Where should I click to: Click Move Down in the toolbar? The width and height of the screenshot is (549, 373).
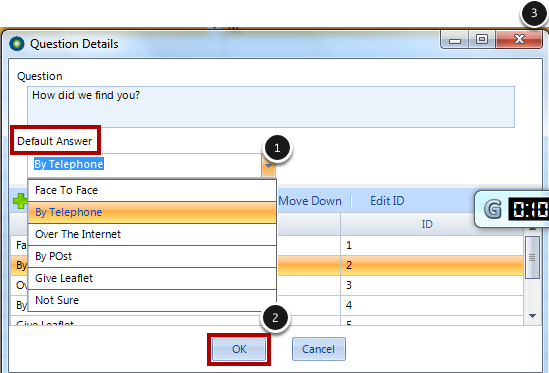(x=310, y=201)
